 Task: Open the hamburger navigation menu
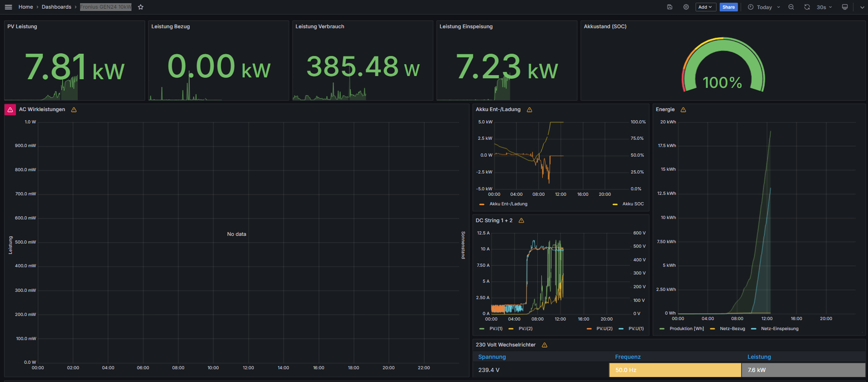[x=8, y=7]
